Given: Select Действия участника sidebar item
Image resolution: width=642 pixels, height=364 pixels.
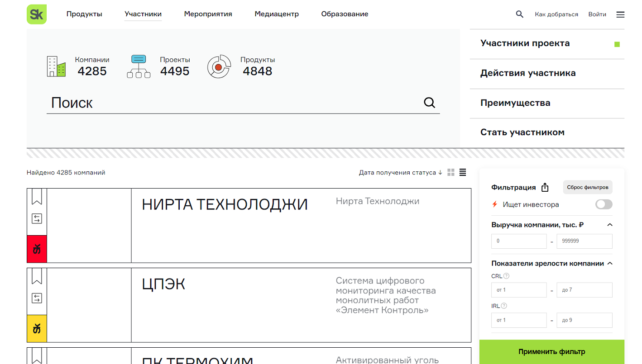Looking at the screenshot, I should click(547, 74).
